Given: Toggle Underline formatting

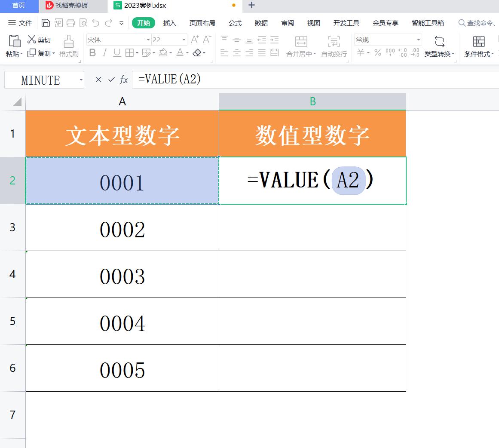Looking at the screenshot, I should (x=117, y=52).
